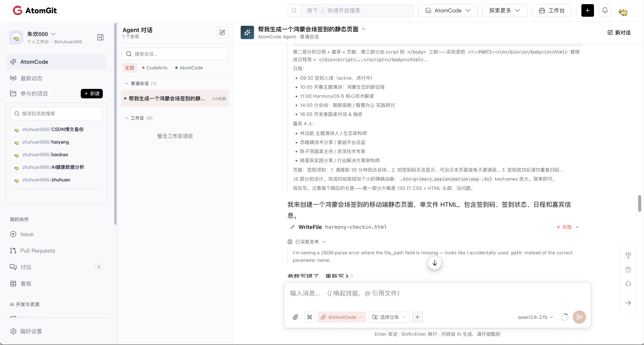
Task: Open the notifications bell
Action: [x=605, y=10]
